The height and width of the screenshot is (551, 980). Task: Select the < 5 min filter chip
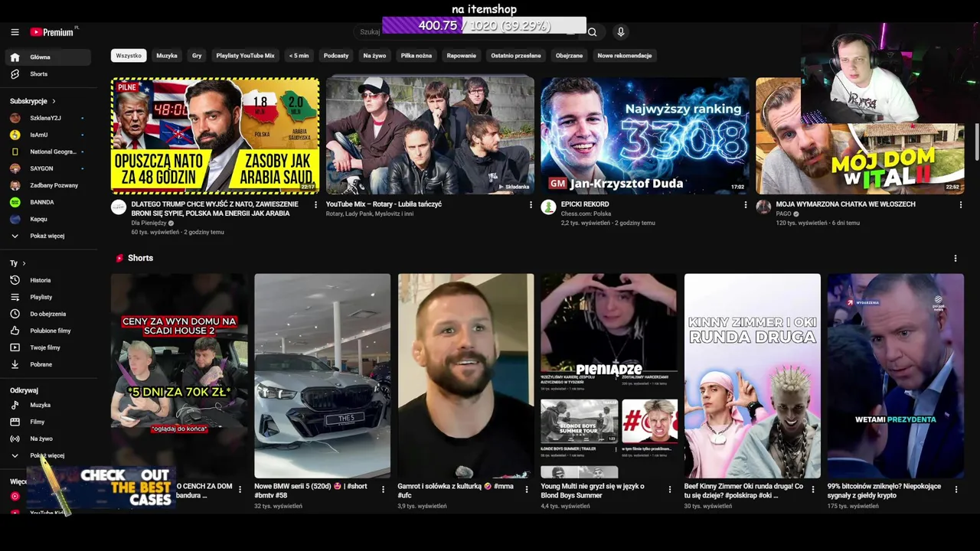click(x=299, y=56)
